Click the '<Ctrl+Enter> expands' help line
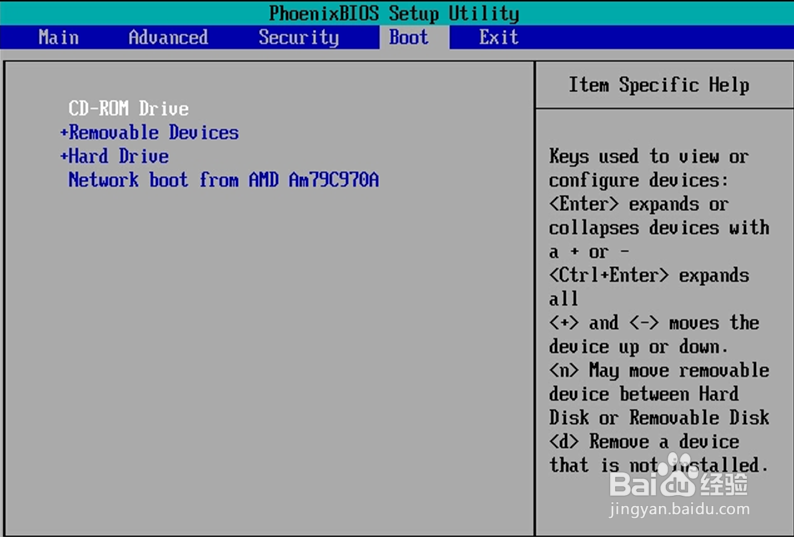This screenshot has height=537, width=794. pyautogui.click(x=649, y=276)
